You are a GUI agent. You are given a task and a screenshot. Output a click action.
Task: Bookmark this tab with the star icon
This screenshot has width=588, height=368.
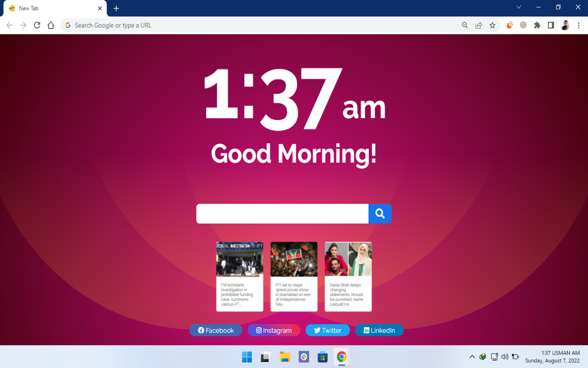tap(492, 25)
